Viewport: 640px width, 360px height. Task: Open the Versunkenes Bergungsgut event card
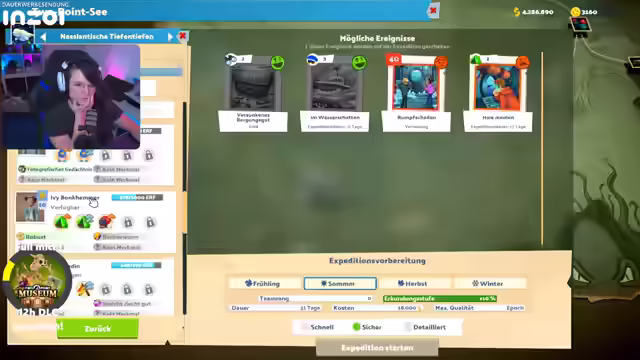(x=253, y=93)
